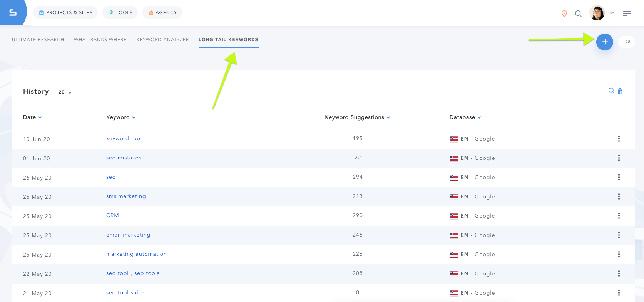
Task: Click date 21 May 20
Action: pos(37,293)
